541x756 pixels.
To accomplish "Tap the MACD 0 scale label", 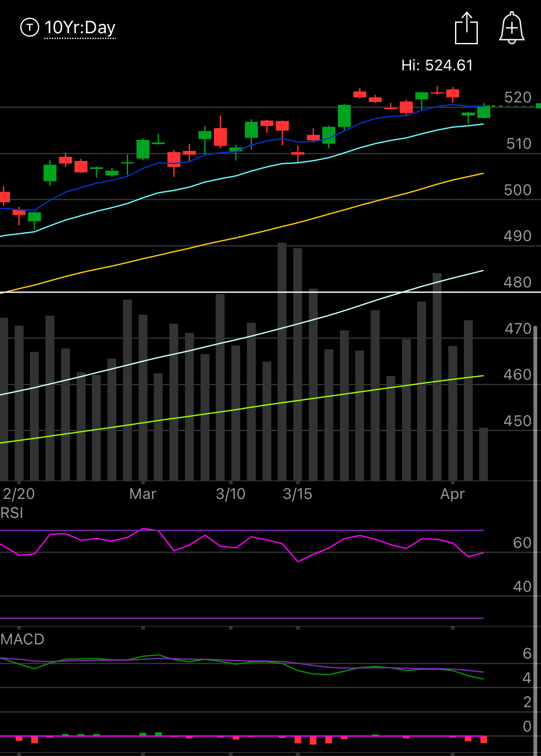I will [x=527, y=727].
